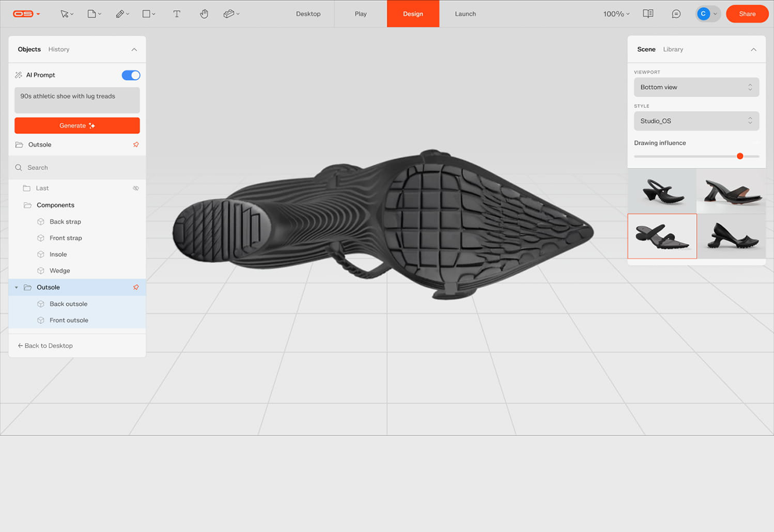This screenshot has height=532, width=774.
Task: Open the comments chat icon
Action: (x=676, y=14)
